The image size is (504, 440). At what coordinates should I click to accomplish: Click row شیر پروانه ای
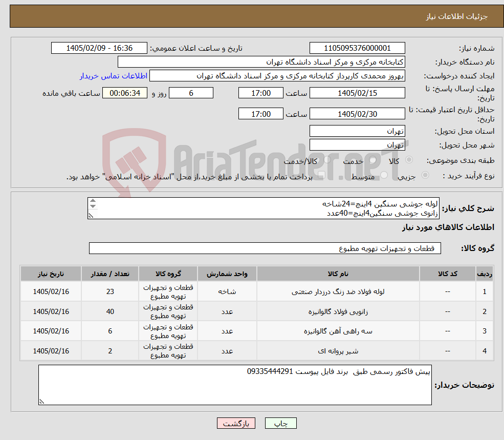pyautogui.click(x=256, y=350)
